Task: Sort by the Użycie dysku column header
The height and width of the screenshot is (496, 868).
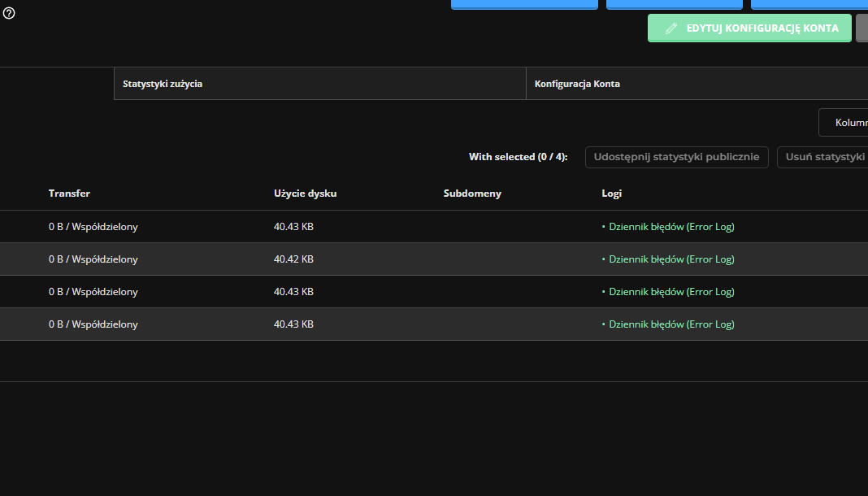Action: coord(305,194)
